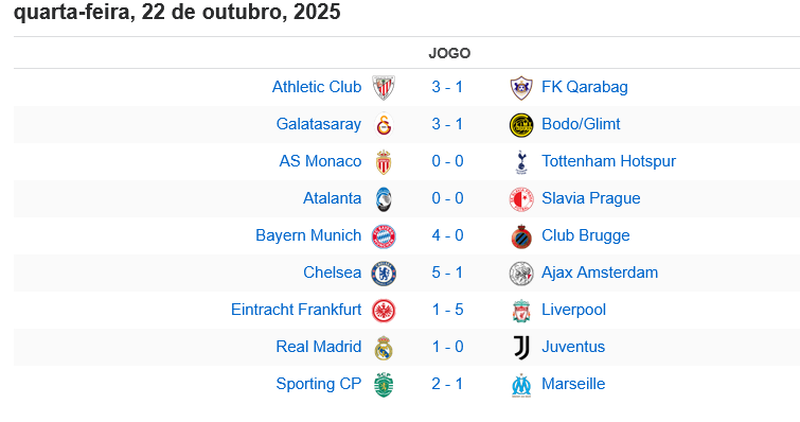
Task: Go to the Ajax Amsterdam team link
Action: [x=599, y=273]
